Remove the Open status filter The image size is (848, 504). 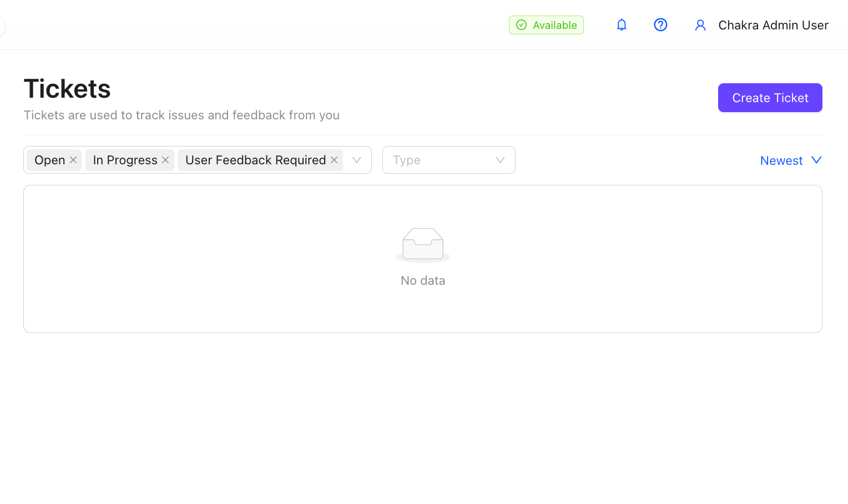pyautogui.click(x=73, y=160)
